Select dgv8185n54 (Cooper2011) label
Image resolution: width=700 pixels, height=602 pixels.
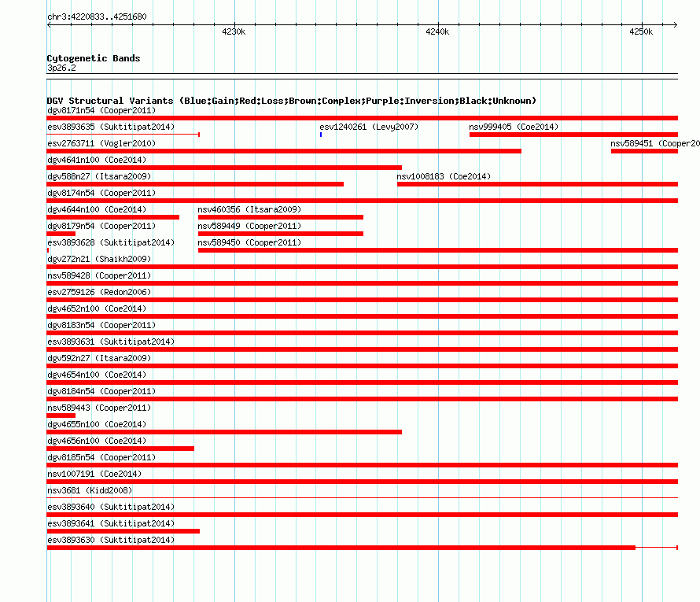[101, 457]
